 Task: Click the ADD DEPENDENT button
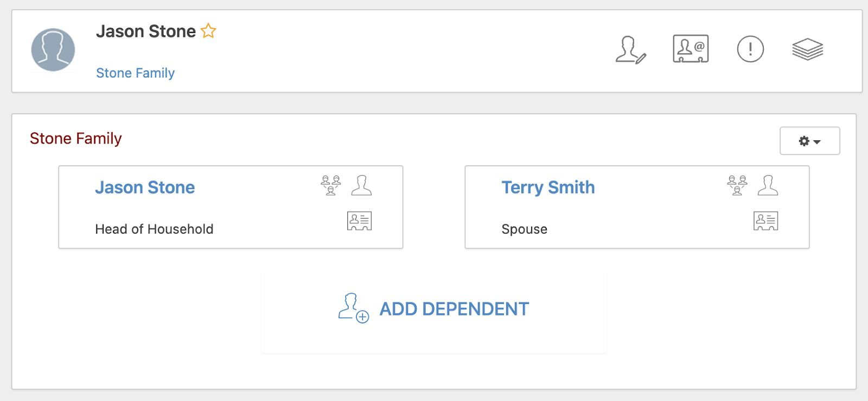point(454,309)
